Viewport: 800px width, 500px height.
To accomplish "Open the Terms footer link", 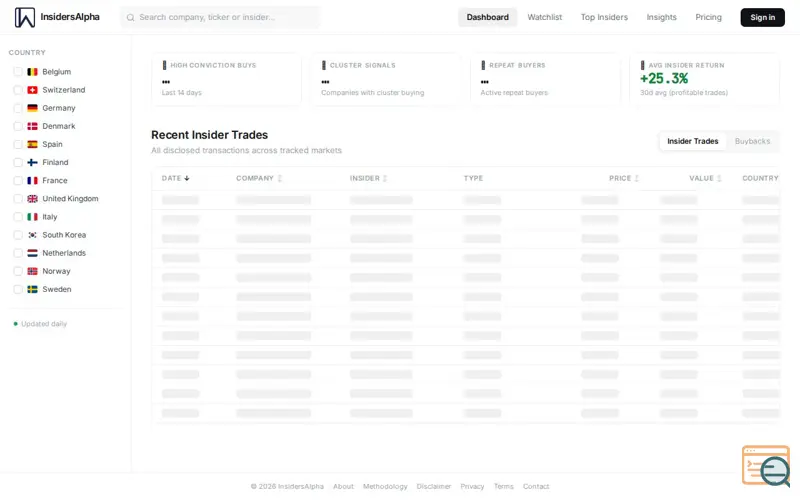I will coord(504,486).
